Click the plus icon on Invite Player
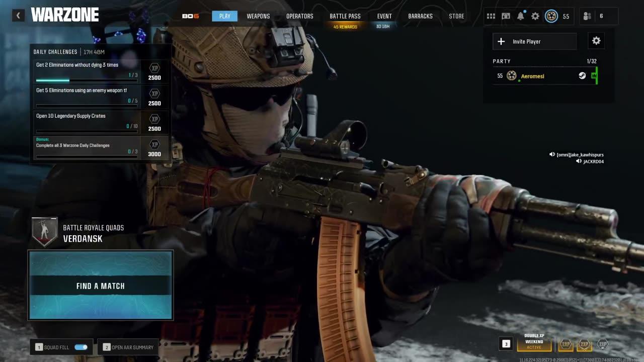Image resolution: width=644 pixels, height=362 pixels. (501, 41)
